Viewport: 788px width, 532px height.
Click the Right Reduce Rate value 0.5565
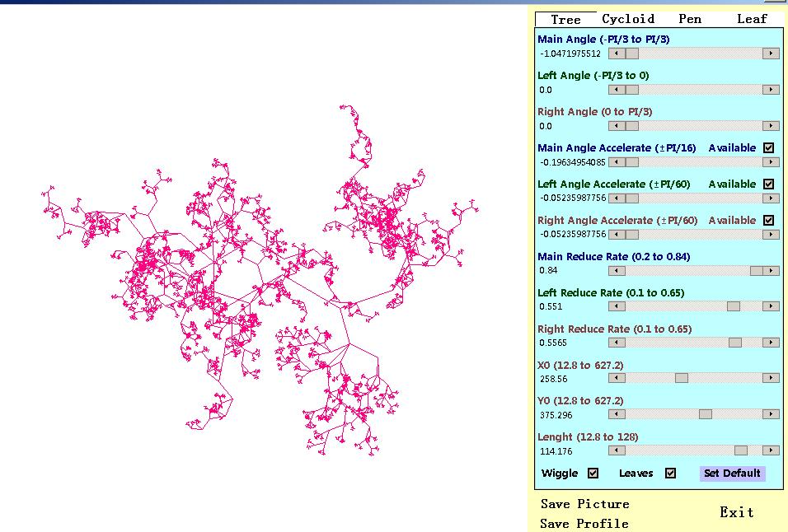pyautogui.click(x=553, y=343)
